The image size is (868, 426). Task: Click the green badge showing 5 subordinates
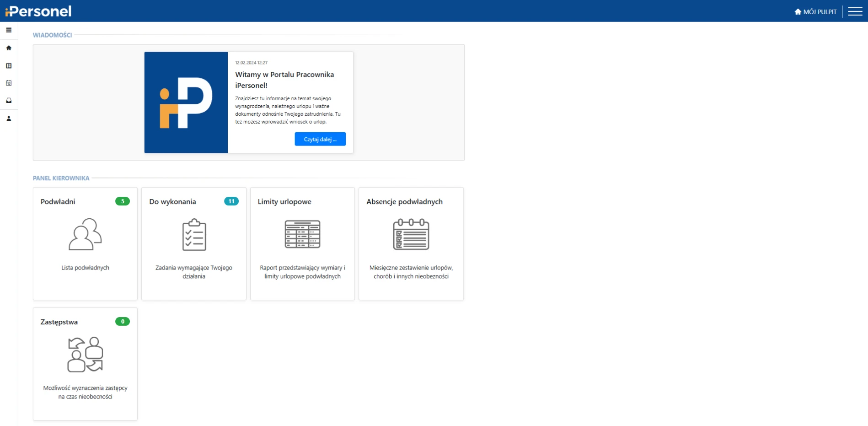123,201
